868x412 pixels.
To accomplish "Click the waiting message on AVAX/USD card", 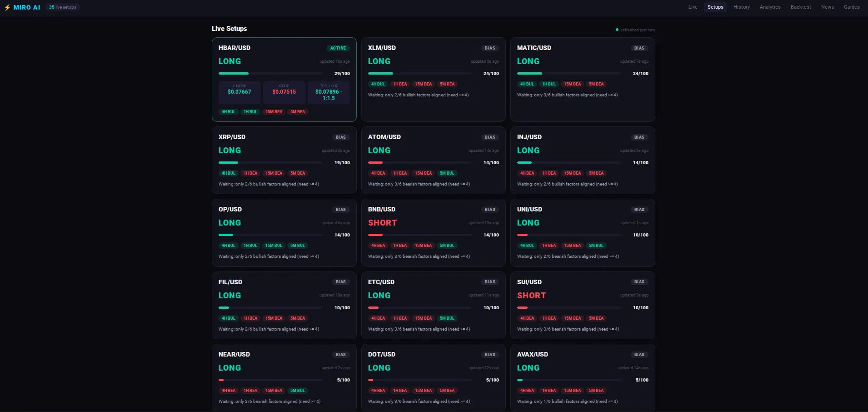I will coord(567,402).
